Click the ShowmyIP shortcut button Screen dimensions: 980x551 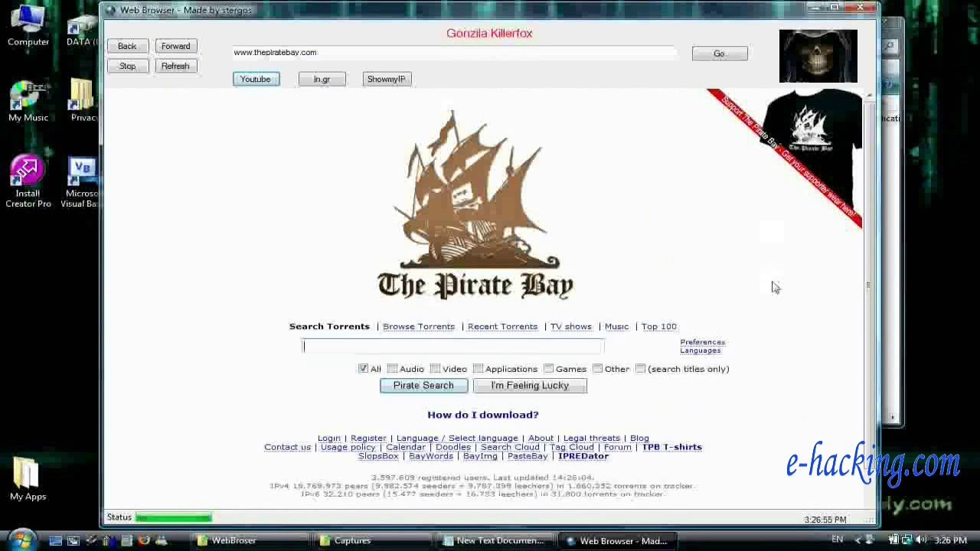coord(387,80)
